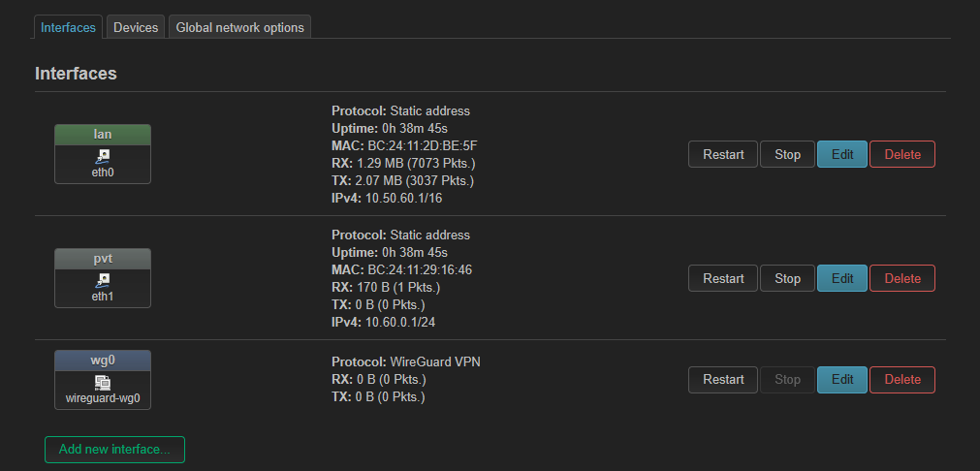Delete the pvt interface
The height and width of the screenshot is (471, 980).
click(902, 278)
